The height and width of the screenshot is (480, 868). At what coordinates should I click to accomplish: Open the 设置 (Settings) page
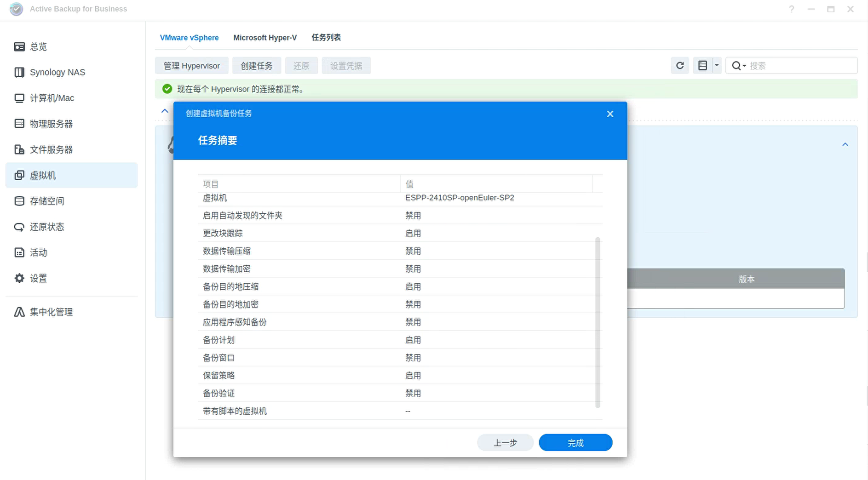tap(38, 278)
